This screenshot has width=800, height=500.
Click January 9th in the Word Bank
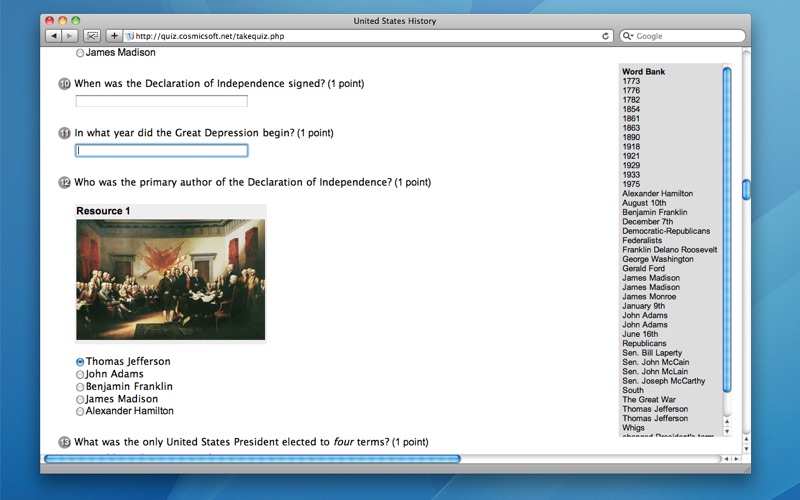643,306
